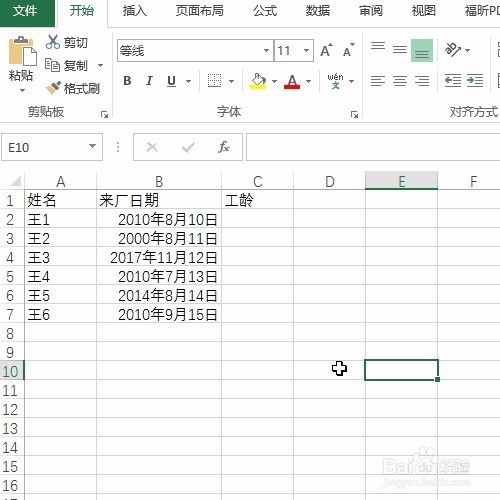Click the text orientation icon

click(453, 50)
